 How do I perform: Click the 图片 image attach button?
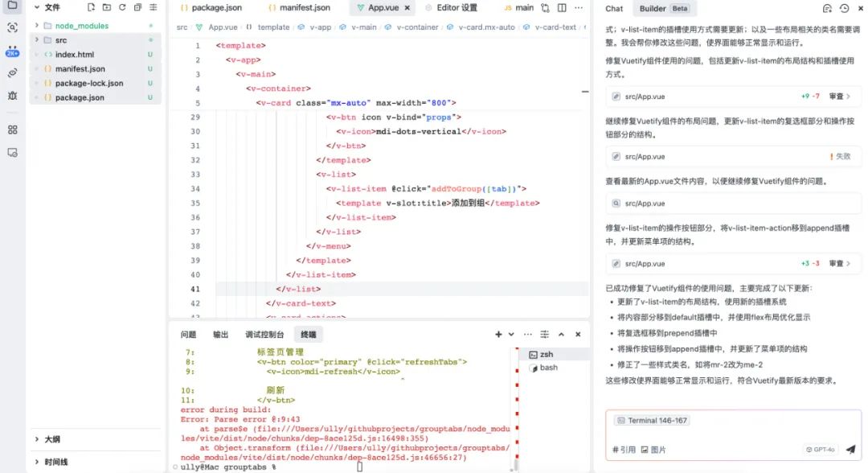[x=653, y=450]
